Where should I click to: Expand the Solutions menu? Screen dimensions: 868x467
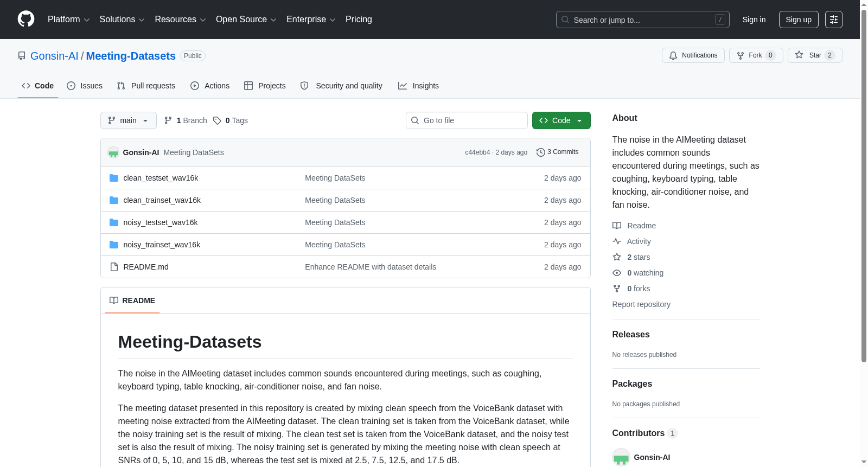pos(122,20)
